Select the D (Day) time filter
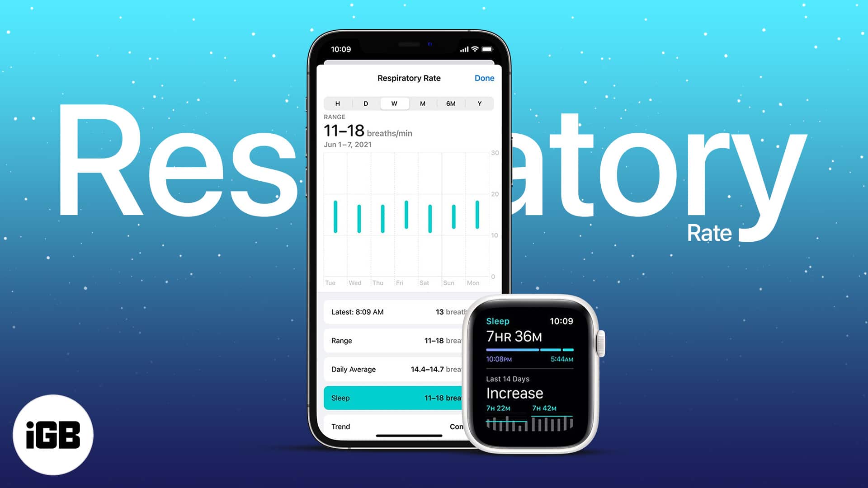The width and height of the screenshot is (868, 488). click(365, 103)
